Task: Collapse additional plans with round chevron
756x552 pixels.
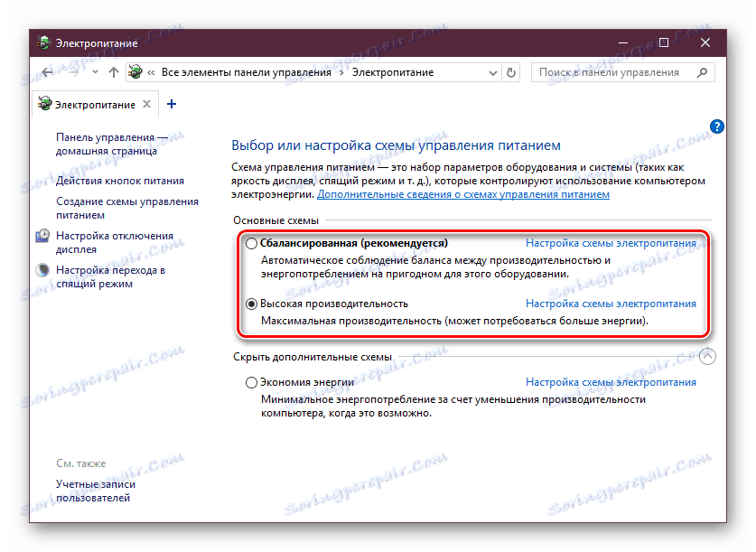Action: click(707, 357)
